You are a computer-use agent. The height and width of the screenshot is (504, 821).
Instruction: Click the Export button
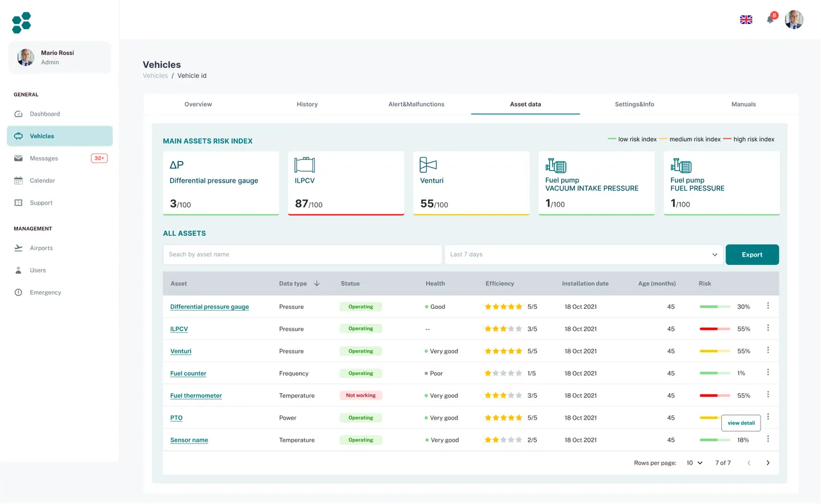click(x=752, y=254)
